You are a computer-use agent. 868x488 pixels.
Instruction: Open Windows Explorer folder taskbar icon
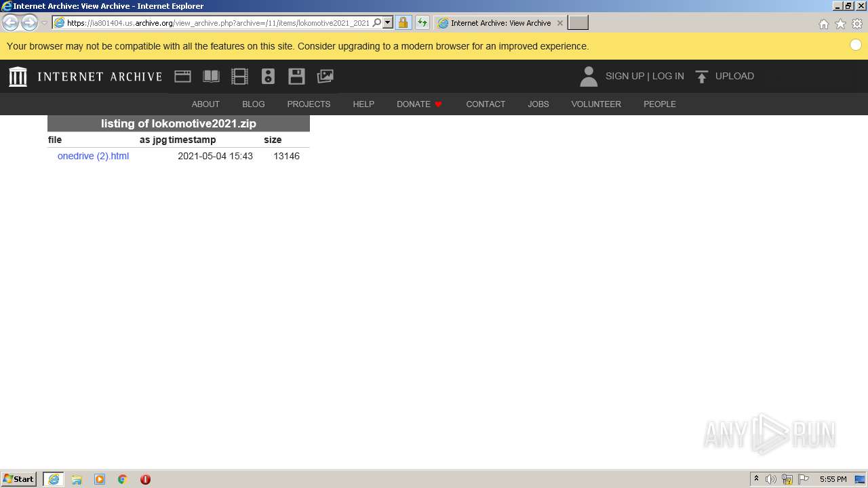coord(77,479)
